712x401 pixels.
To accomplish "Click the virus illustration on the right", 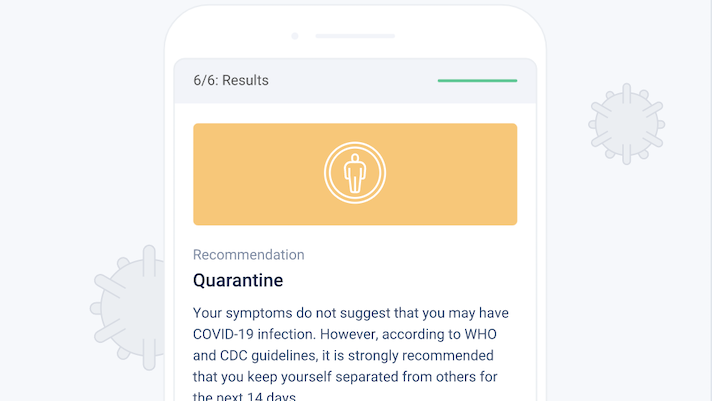I will coord(627,123).
